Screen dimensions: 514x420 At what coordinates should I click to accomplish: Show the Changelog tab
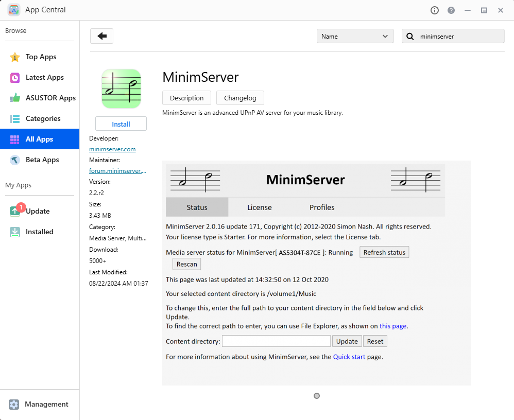tap(240, 98)
